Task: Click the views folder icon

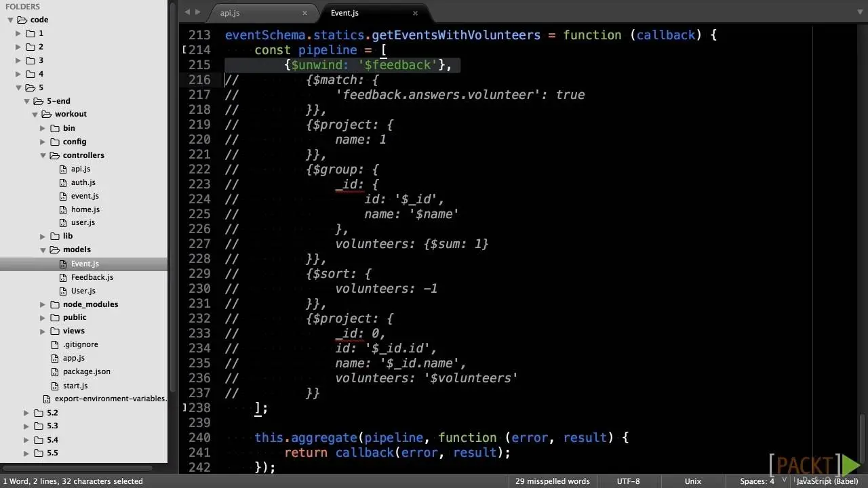Action: point(55,331)
